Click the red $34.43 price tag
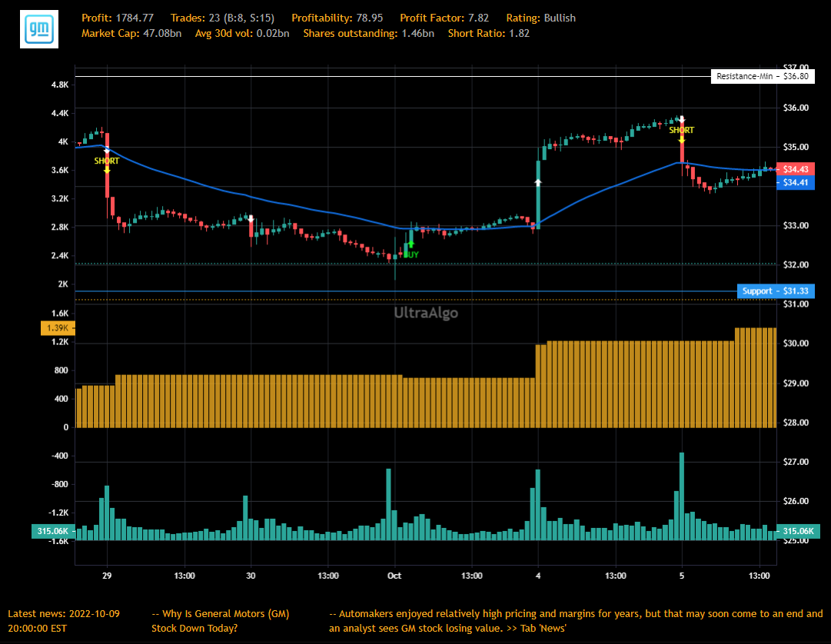Image resolution: width=831 pixels, height=644 pixels. click(x=795, y=169)
